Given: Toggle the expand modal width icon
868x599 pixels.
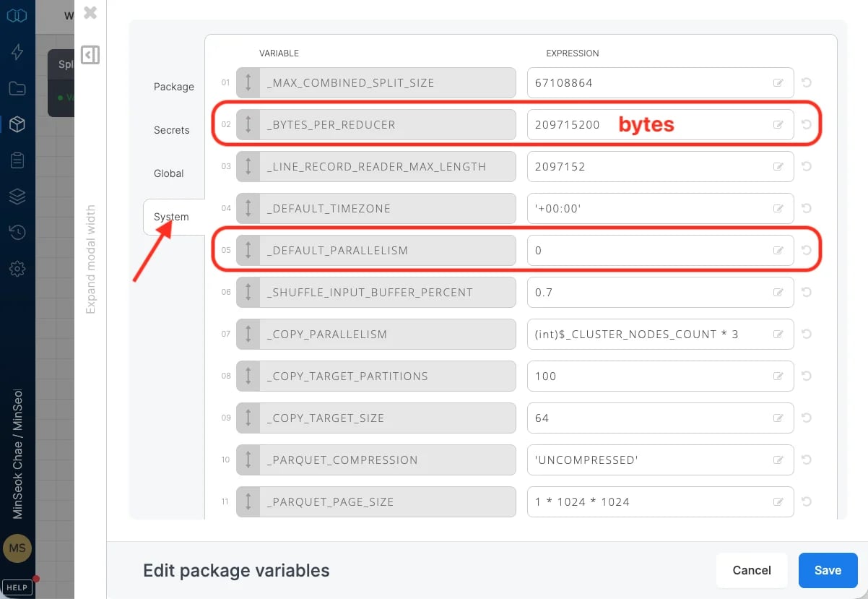Looking at the screenshot, I should coord(90,55).
